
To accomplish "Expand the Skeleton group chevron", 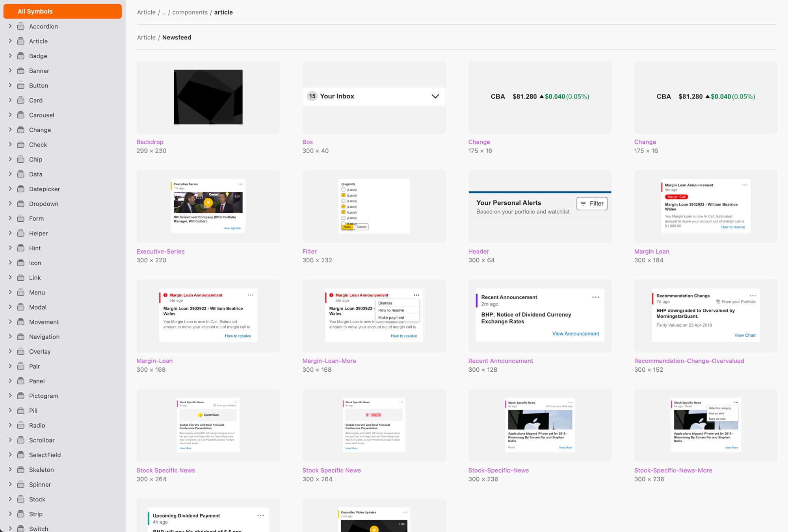I will 10,469.
